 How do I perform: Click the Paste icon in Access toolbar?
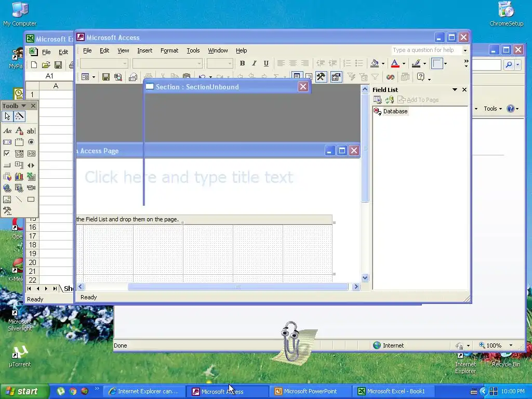click(x=187, y=76)
